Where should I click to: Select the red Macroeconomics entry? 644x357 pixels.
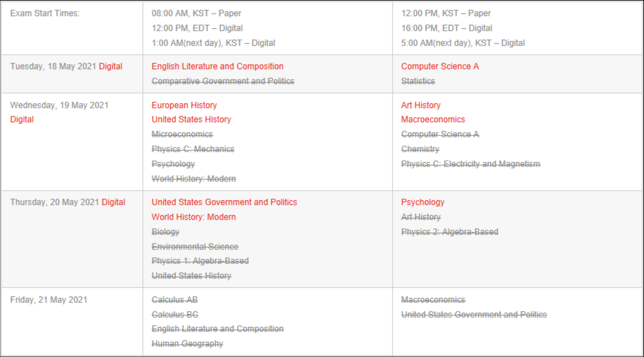pos(433,119)
